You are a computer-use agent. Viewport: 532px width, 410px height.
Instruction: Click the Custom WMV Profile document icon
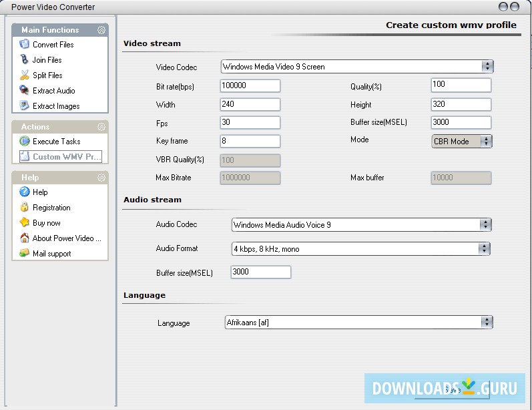(25, 156)
